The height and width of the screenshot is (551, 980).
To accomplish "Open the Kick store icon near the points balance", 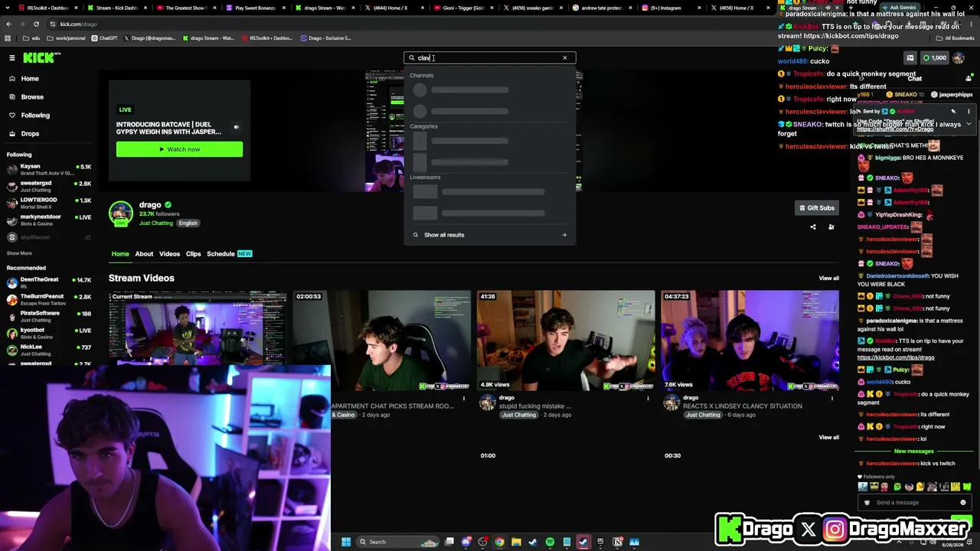I will [x=910, y=58].
